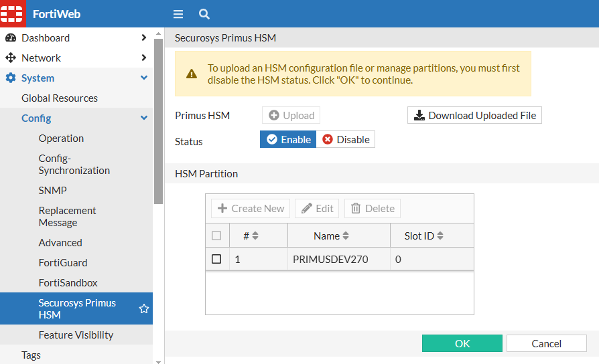
Task: Click the yellow warning triangle icon
Action: pos(192,74)
